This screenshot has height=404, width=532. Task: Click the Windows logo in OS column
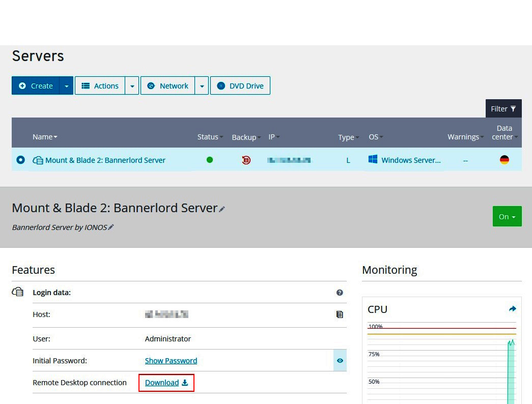pyautogui.click(x=373, y=160)
